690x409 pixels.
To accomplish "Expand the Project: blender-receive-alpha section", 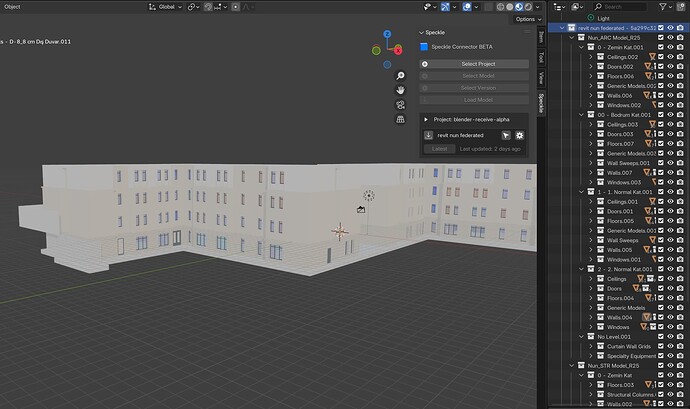I will pyautogui.click(x=427, y=118).
